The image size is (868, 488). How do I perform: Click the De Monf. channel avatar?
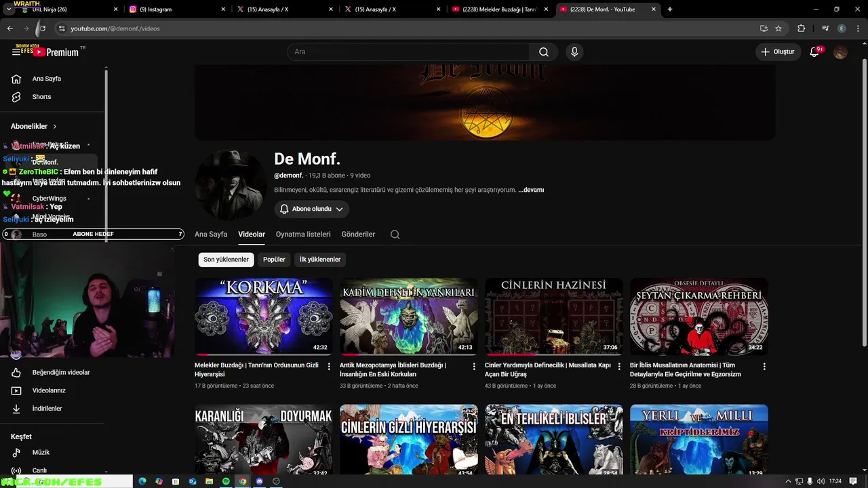231,185
